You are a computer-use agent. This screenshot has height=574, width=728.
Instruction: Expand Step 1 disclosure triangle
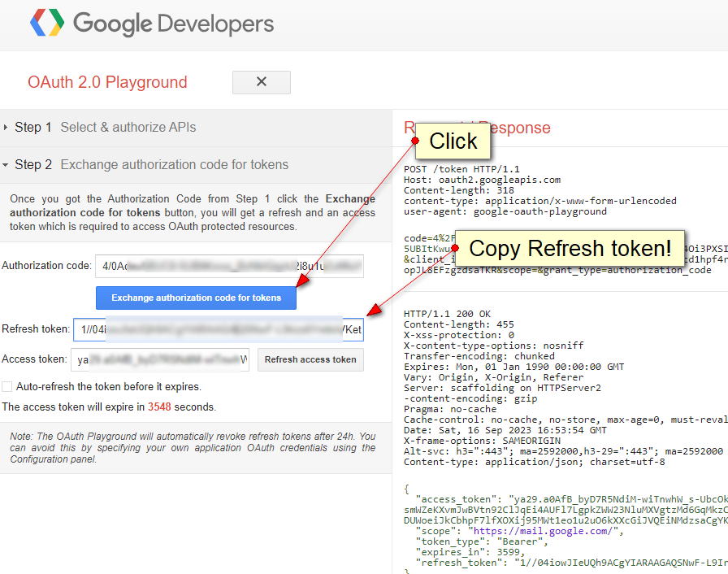click(x=5, y=128)
